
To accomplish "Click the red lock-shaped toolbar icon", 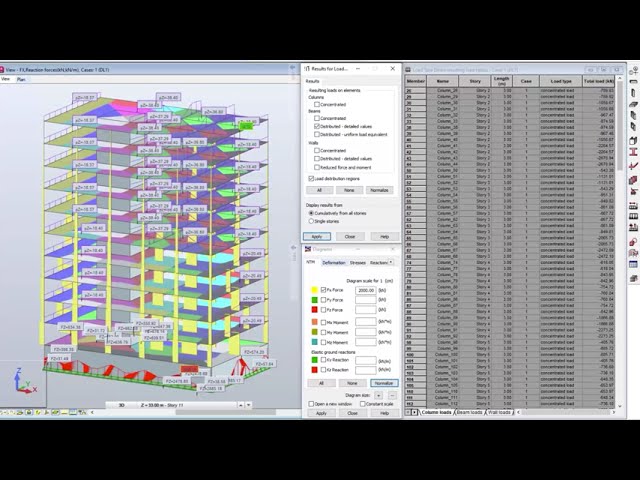I will coord(633,242).
